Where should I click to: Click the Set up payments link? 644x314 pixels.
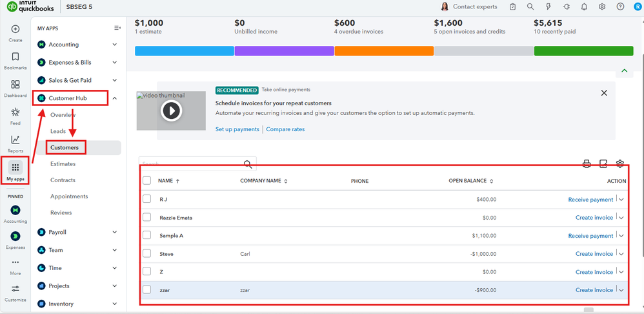[x=237, y=129]
